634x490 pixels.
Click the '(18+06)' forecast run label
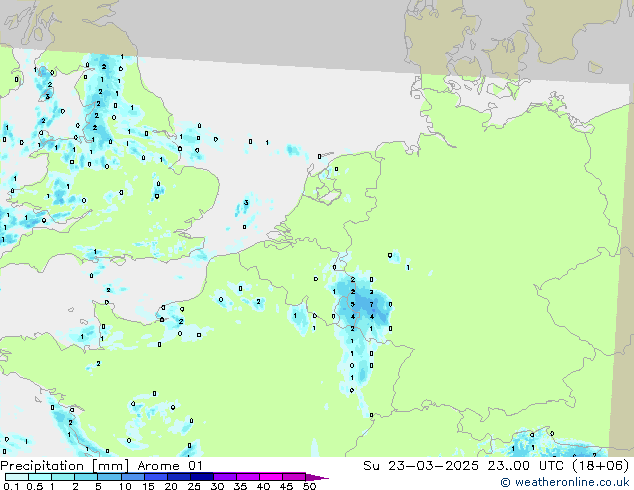[600, 466]
